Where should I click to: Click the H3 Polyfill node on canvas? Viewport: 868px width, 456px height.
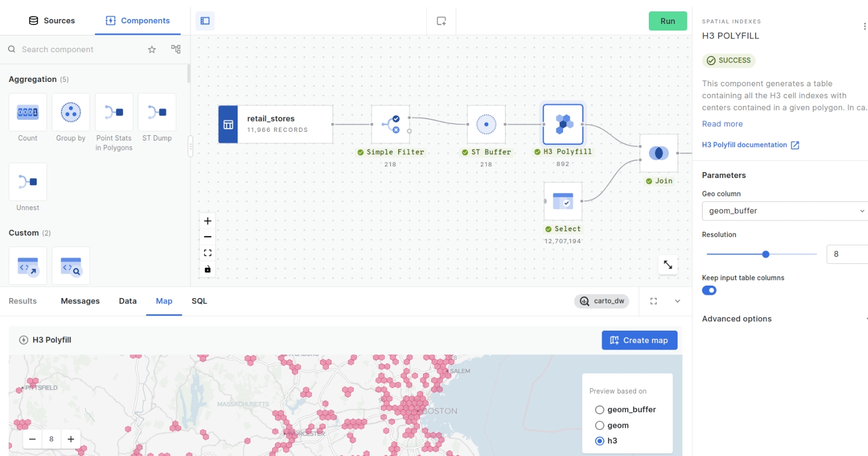click(563, 124)
